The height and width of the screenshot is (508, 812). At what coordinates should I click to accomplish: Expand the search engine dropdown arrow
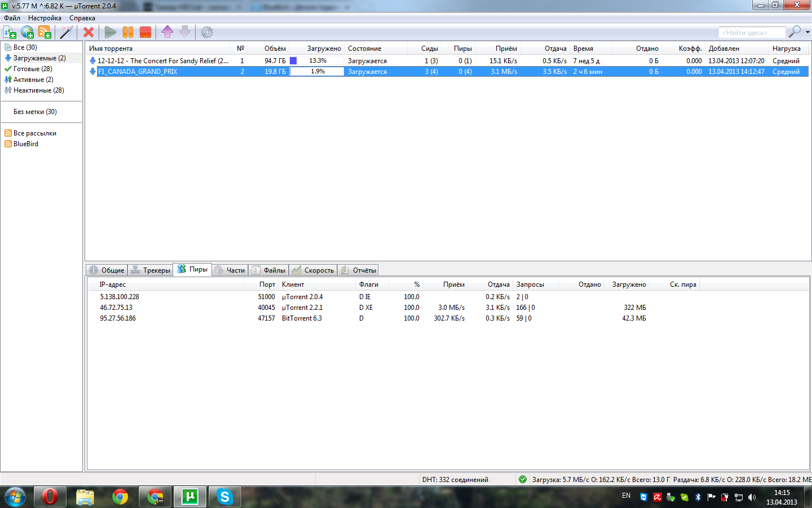(807, 32)
